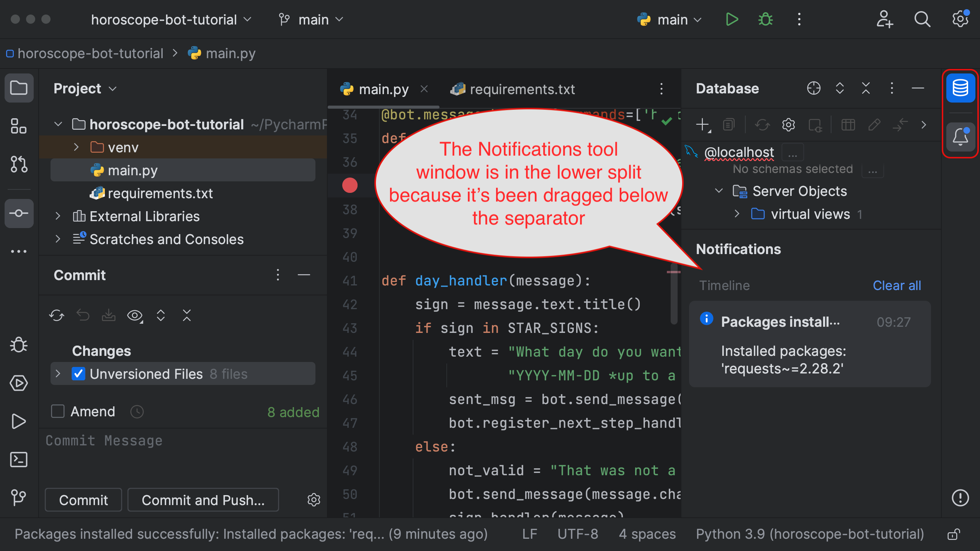Viewport: 980px width, 551px height.
Task: Click the Notifications bell icon
Action: [960, 137]
